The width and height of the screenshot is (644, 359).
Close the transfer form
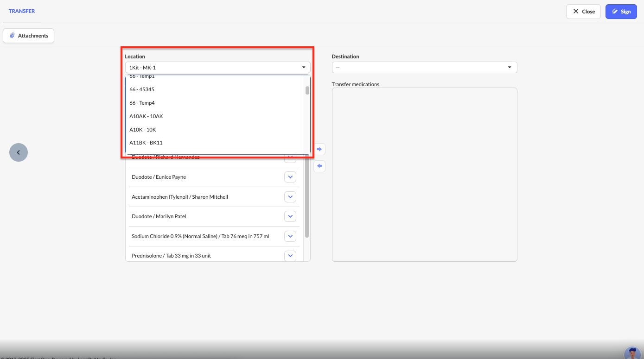click(583, 12)
